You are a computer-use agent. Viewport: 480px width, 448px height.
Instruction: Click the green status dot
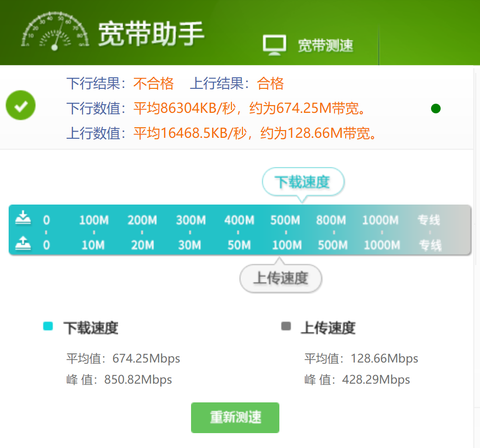coord(436,109)
